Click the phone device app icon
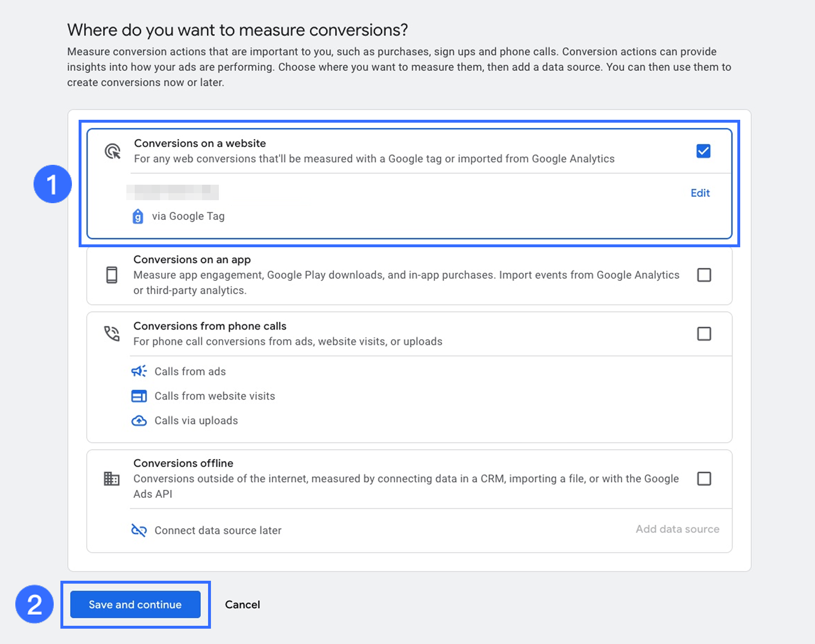Screen dimensions: 815x644 (112, 275)
